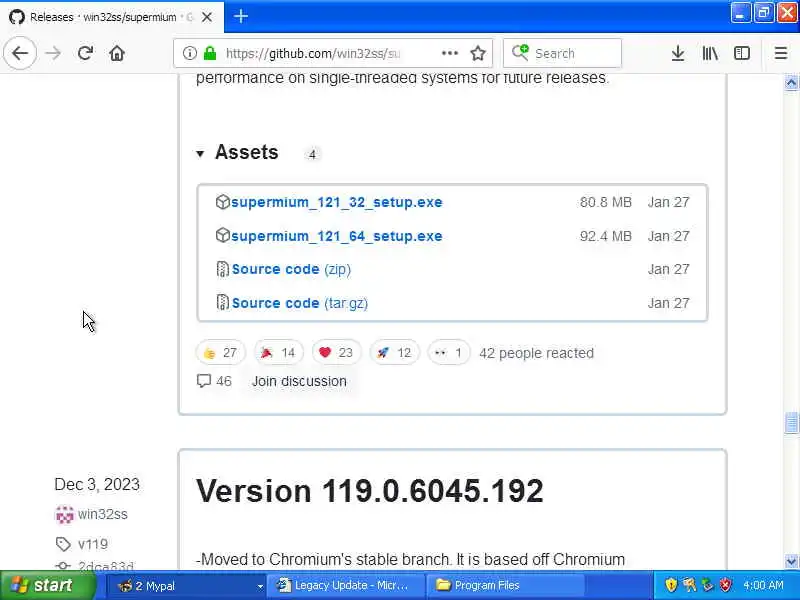
Task: Open the library bookmarks icon
Action: coord(710,53)
